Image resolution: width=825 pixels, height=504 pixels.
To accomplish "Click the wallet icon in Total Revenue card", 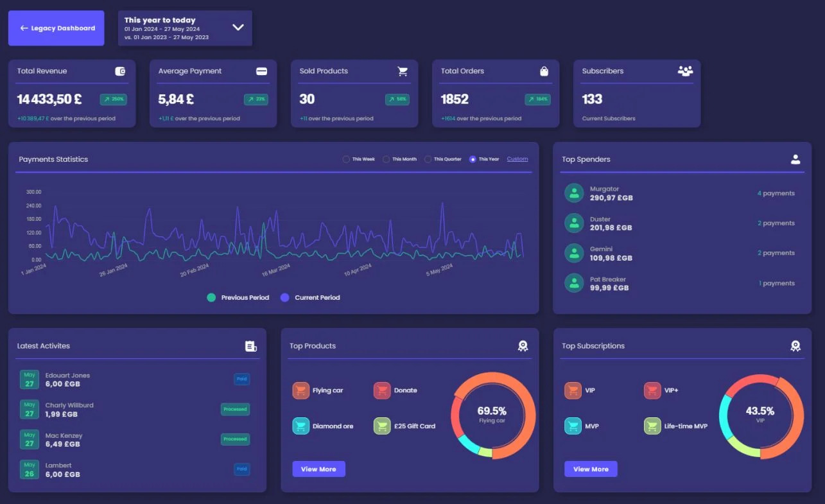I will [x=120, y=71].
